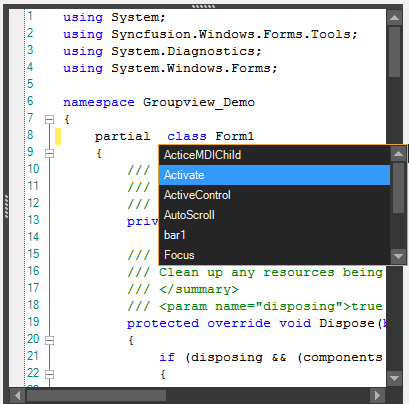409x404 pixels.
Task: Click the editor vertical scrollbar thumb
Action: (394, 52)
